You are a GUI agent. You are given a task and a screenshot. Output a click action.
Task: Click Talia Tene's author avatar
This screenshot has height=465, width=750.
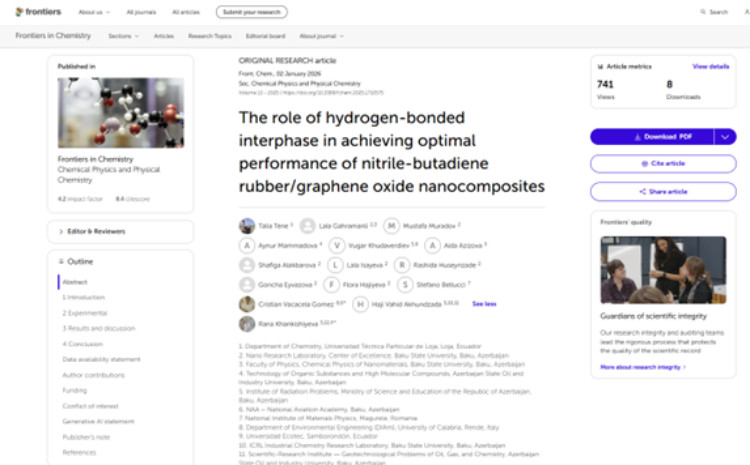(x=247, y=226)
